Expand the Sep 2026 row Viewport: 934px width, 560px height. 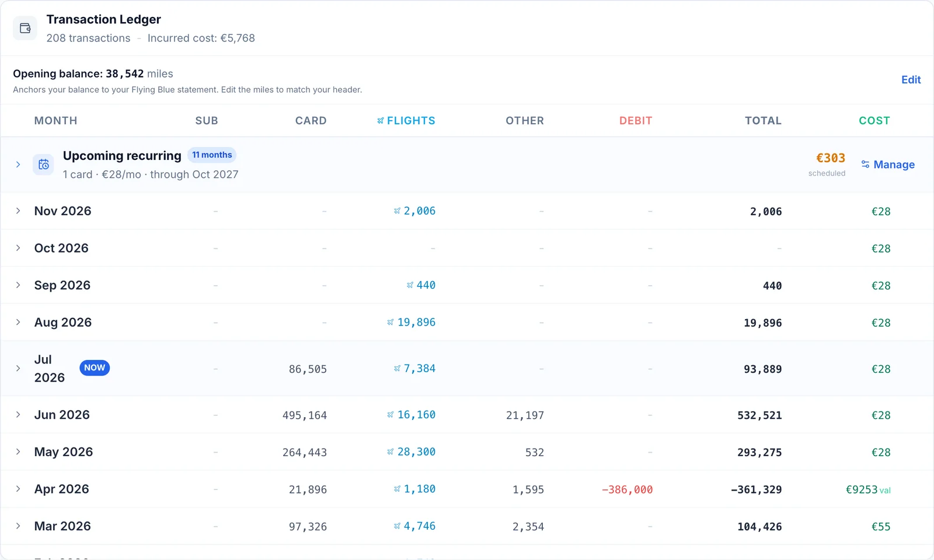pos(18,285)
